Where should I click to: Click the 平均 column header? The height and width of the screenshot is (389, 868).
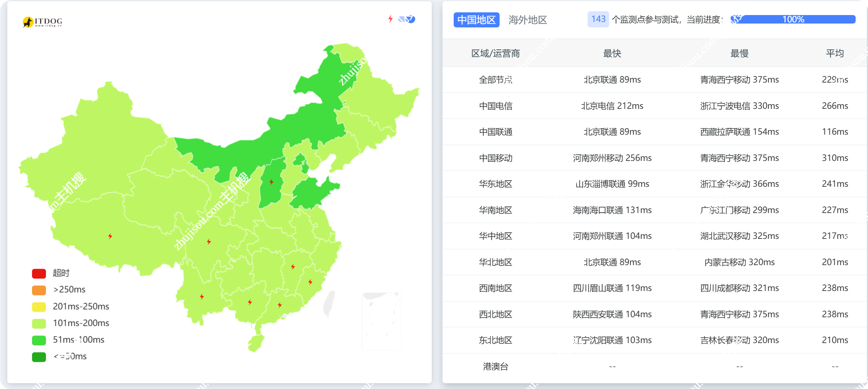pos(835,53)
